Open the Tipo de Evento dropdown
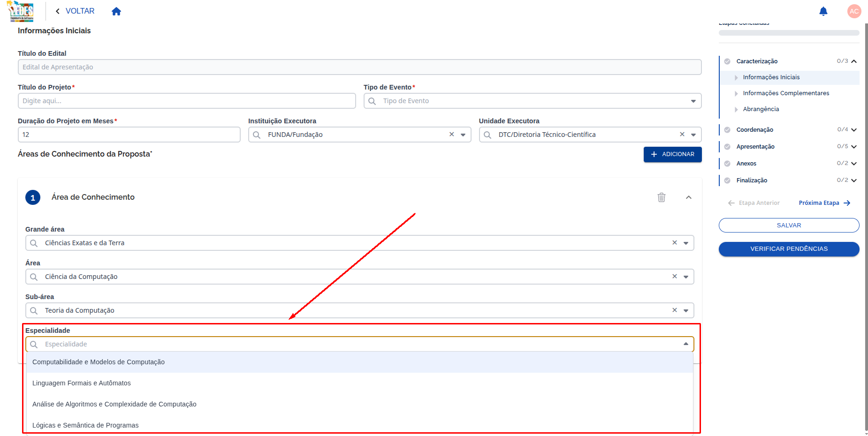 pos(693,101)
